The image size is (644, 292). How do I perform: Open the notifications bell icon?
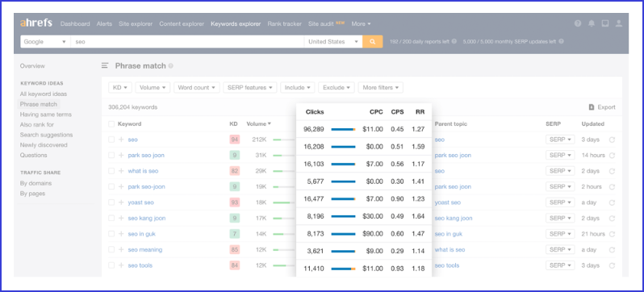(592, 24)
